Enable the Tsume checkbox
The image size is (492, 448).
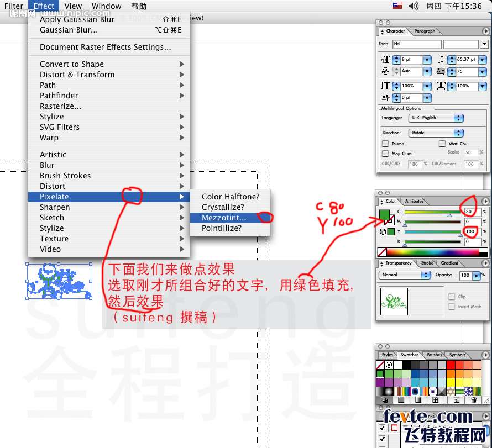pos(385,144)
